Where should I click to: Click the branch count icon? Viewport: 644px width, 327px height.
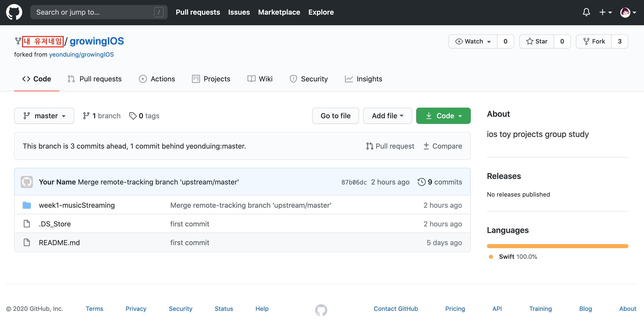pos(86,116)
